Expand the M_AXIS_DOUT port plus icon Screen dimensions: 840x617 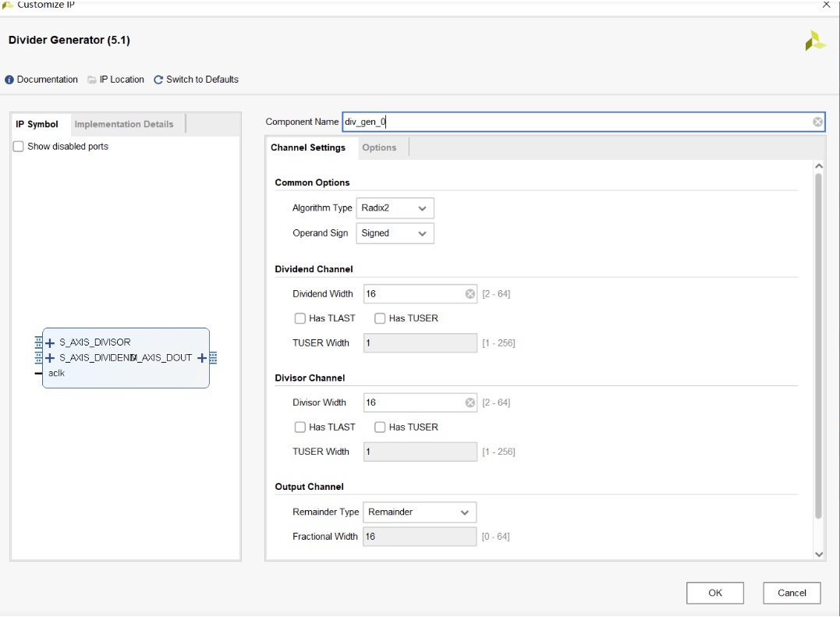(201, 358)
